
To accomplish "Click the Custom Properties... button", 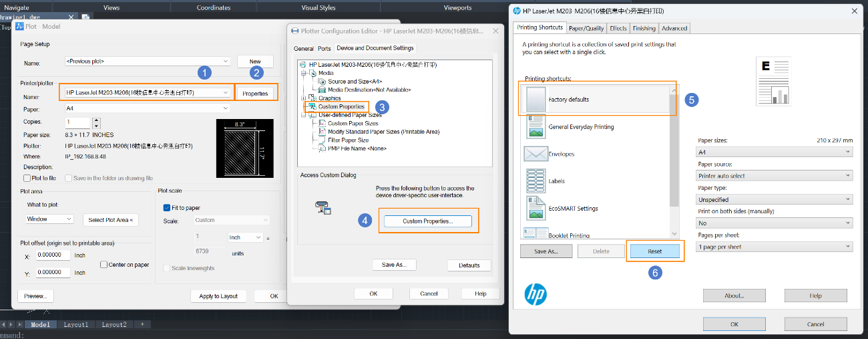I will tap(428, 221).
